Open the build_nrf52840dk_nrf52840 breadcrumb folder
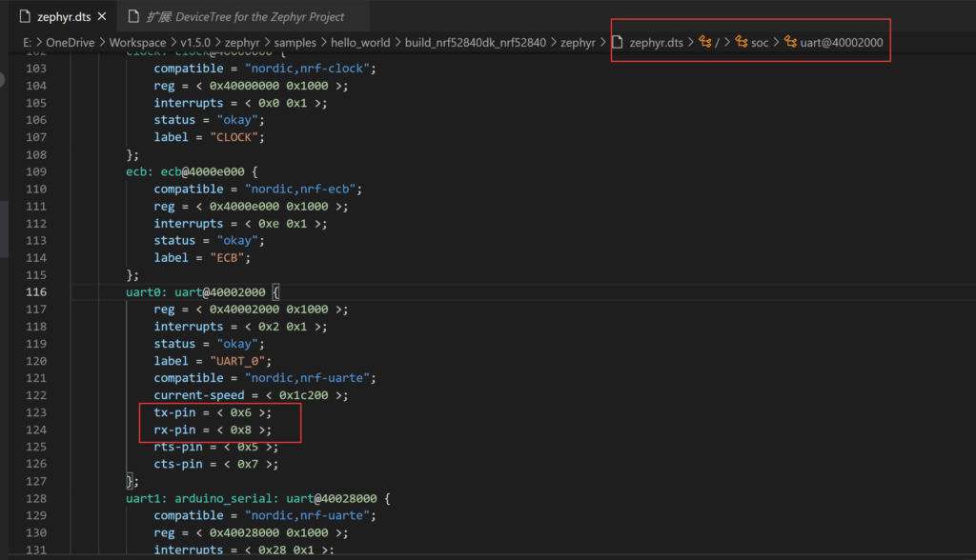 (476, 43)
